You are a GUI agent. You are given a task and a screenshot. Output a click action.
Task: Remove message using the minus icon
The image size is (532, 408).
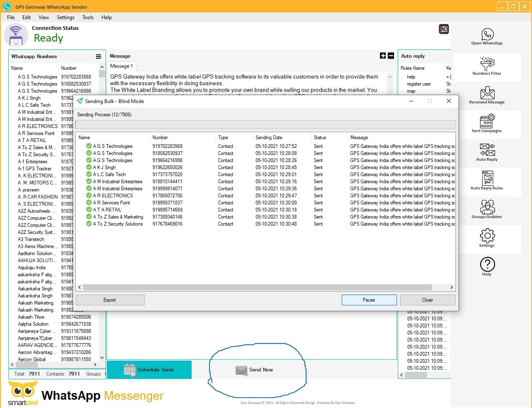(x=391, y=56)
